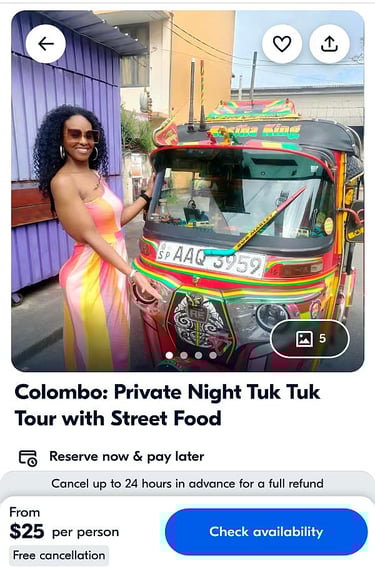Open the photo gallery showing 5 images
The height and width of the screenshot is (568, 375).
[x=310, y=339]
